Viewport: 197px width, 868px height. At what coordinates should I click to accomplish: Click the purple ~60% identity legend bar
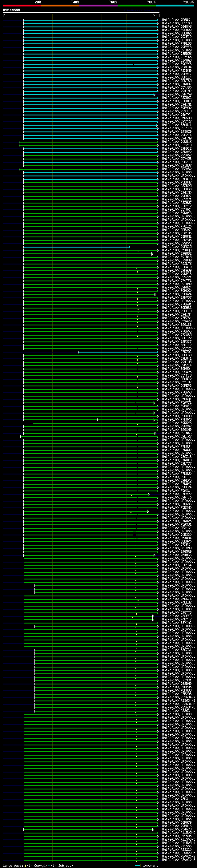pyautogui.click(x=98, y=6)
